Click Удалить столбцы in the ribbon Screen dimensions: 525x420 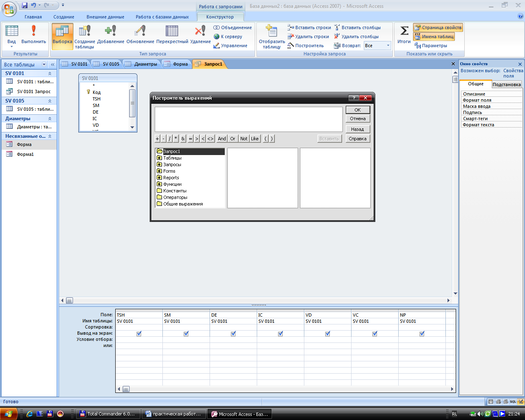click(356, 37)
